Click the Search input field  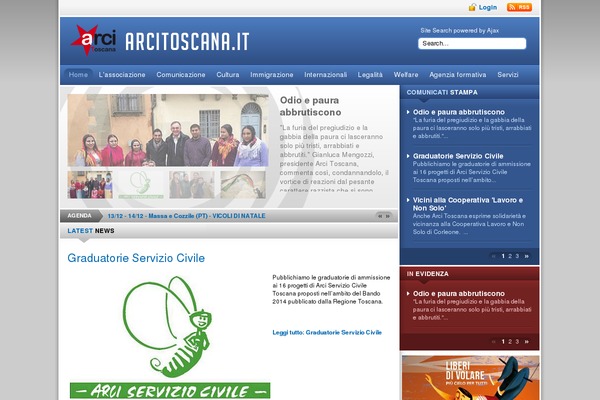click(x=472, y=43)
